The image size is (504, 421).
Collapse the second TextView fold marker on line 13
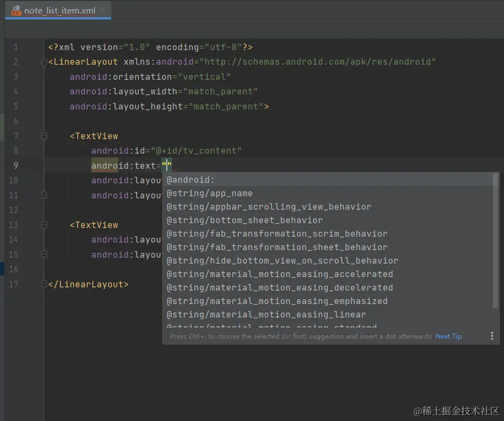pos(44,225)
